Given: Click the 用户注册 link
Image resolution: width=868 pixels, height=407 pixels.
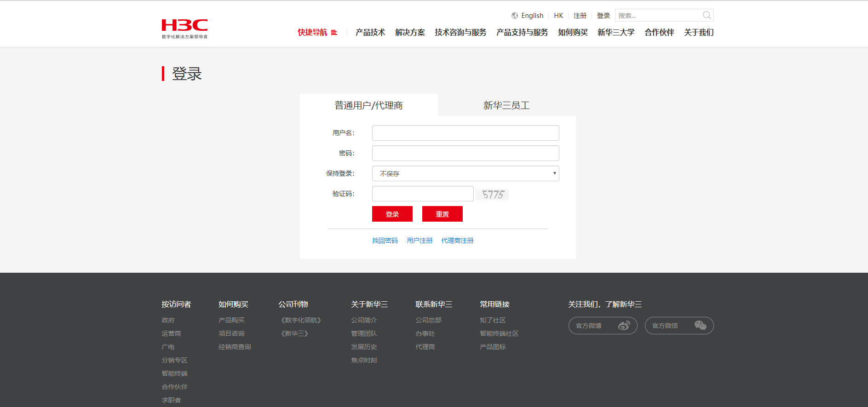Looking at the screenshot, I should pyautogui.click(x=420, y=241).
